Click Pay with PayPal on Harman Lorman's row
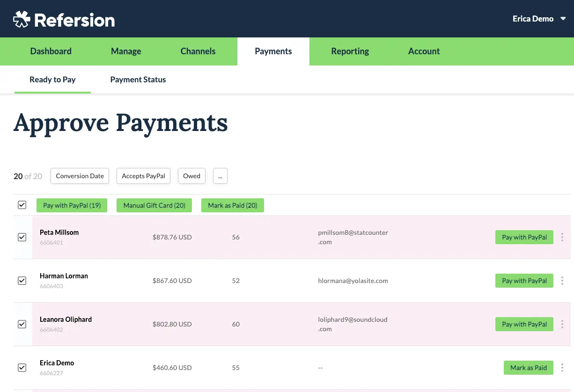This screenshot has height=392, width=574. point(524,281)
